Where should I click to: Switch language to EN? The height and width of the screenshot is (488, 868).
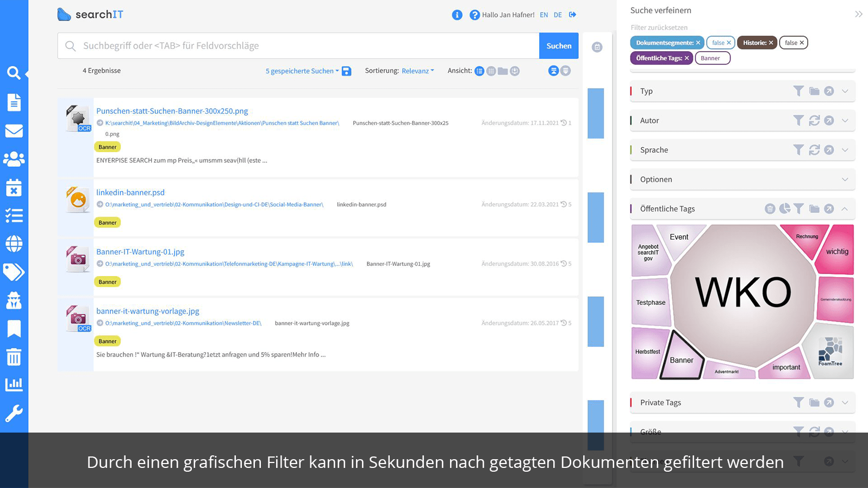(544, 15)
